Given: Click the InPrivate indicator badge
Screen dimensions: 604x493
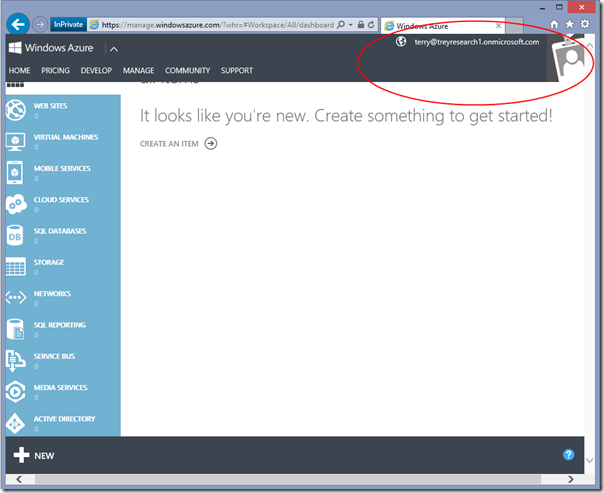Looking at the screenshot, I should (x=68, y=25).
